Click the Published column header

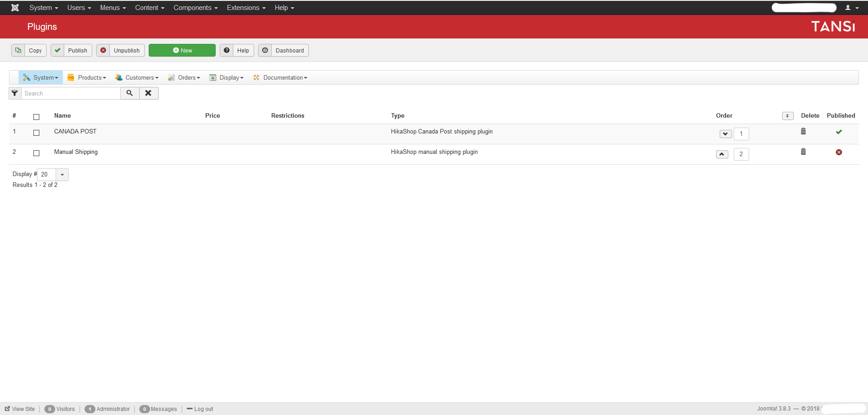(841, 115)
